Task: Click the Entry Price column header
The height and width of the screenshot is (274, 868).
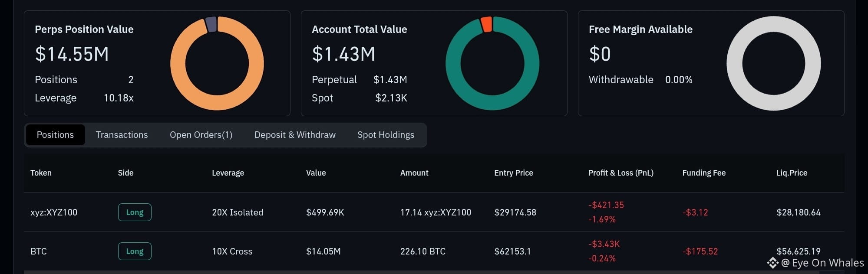Action: pyautogui.click(x=513, y=173)
